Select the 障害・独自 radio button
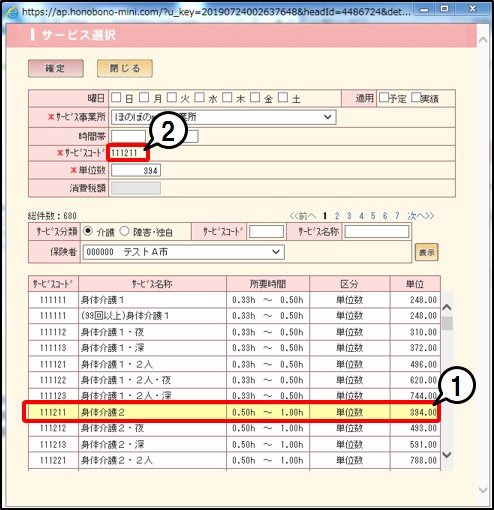494x510 pixels. coord(124,231)
